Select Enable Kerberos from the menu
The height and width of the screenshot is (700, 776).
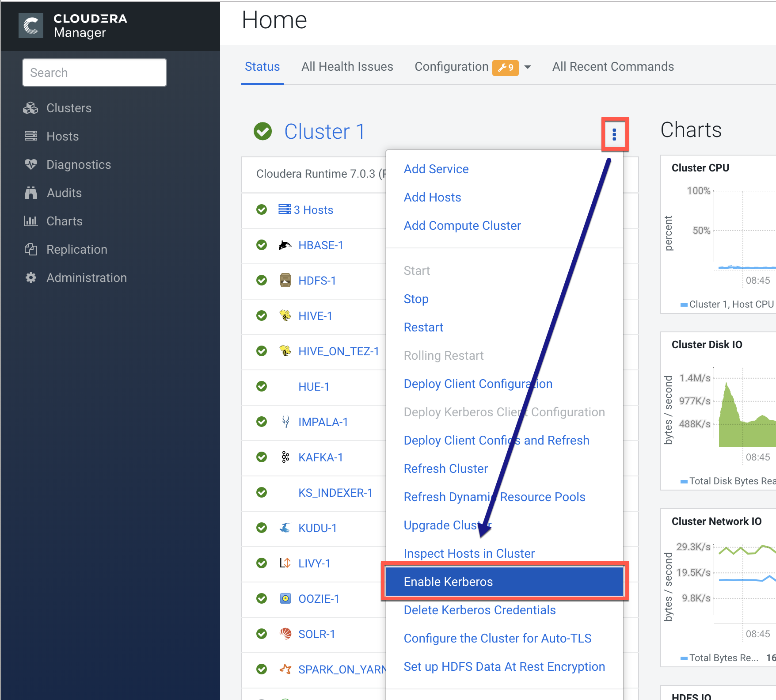click(x=448, y=582)
